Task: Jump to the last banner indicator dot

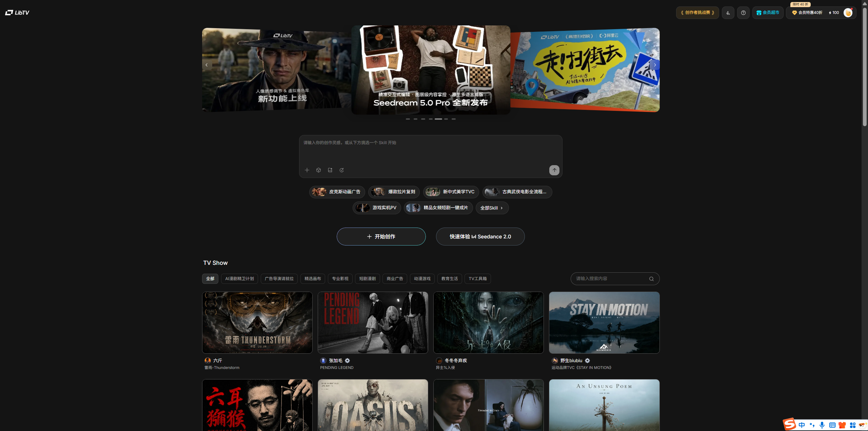Action: point(454,119)
